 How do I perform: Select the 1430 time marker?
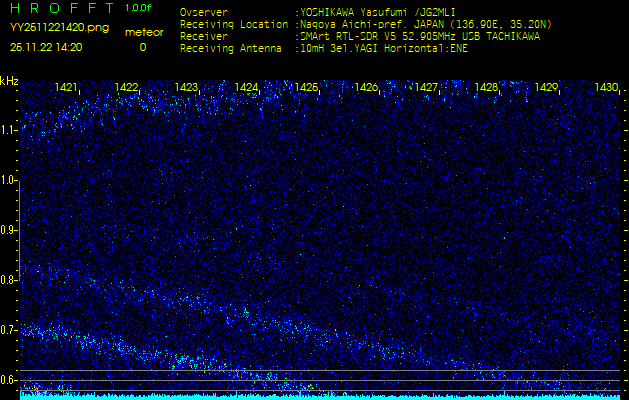click(x=606, y=88)
